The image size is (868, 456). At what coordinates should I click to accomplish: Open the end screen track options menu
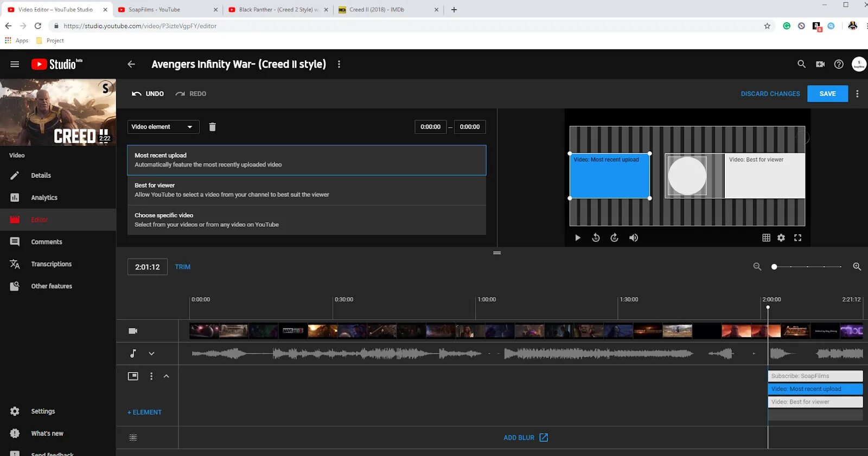pyautogui.click(x=151, y=376)
